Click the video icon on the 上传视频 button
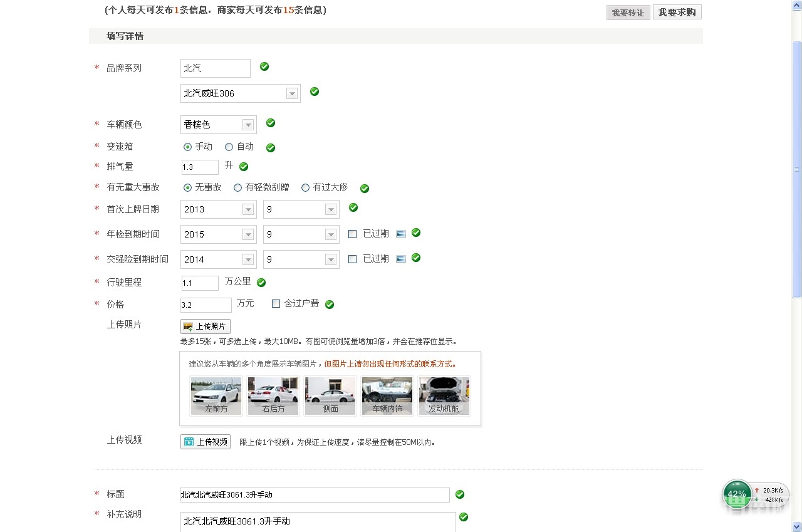The image size is (802, 532). point(187,441)
